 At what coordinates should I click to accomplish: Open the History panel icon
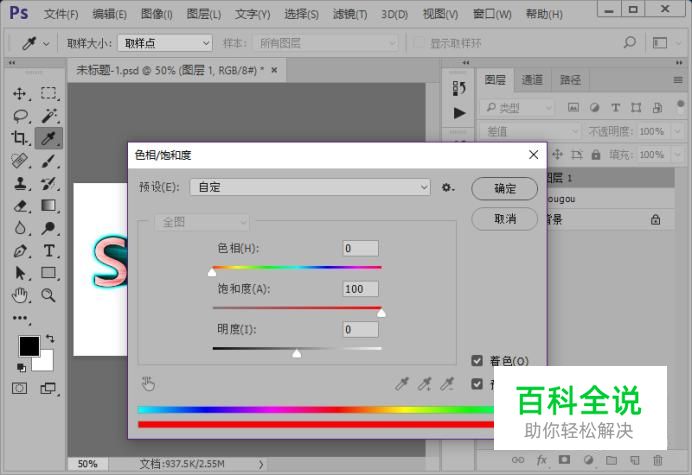(459, 88)
